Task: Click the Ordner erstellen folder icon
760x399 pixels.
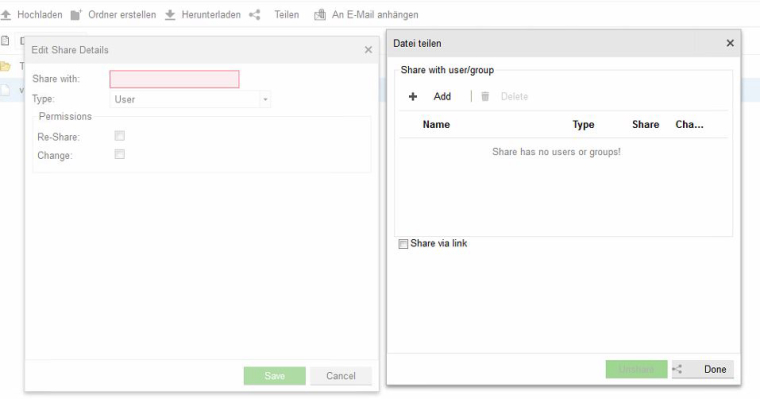Action: (x=77, y=15)
